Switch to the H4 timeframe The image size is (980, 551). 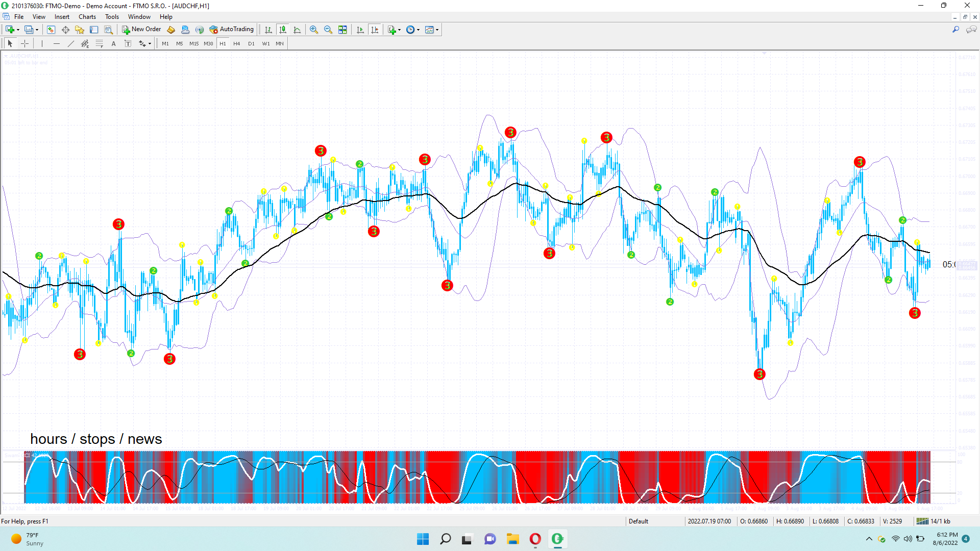[x=236, y=44]
